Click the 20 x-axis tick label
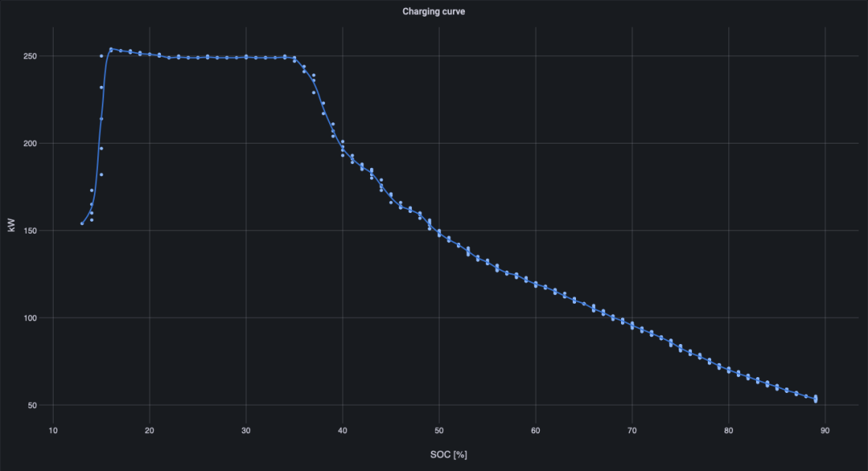The height and width of the screenshot is (471, 868). point(149,431)
